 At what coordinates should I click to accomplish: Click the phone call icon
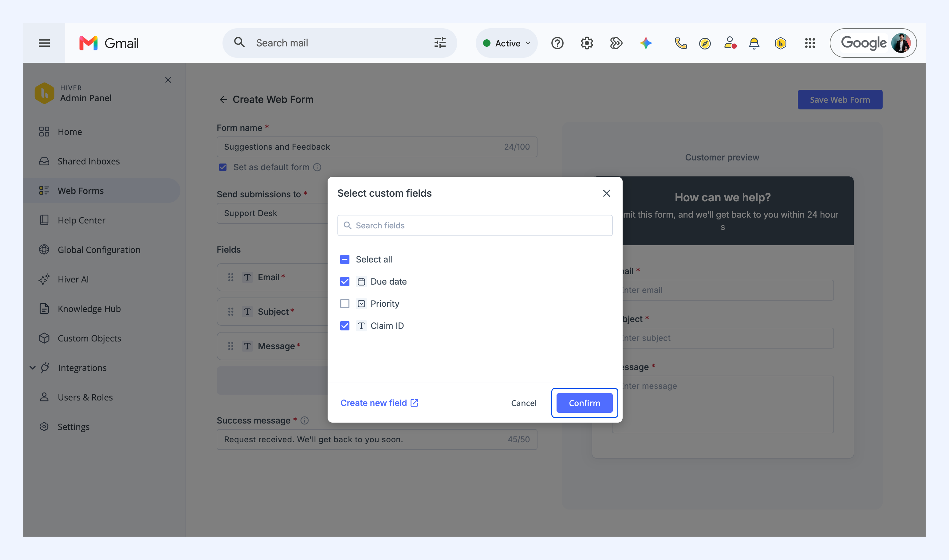coord(680,43)
